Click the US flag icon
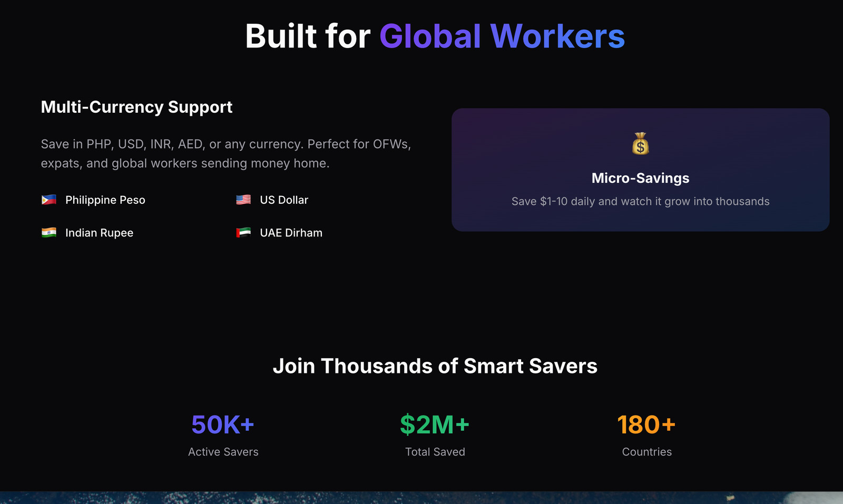 click(243, 200)
